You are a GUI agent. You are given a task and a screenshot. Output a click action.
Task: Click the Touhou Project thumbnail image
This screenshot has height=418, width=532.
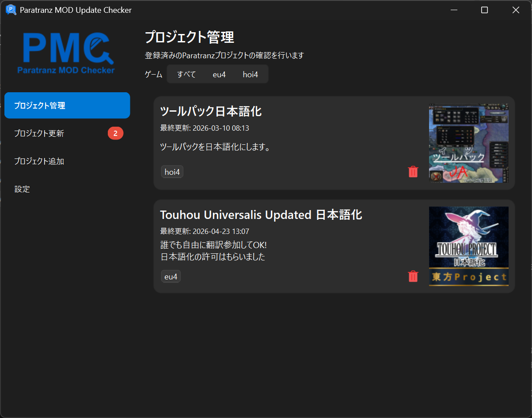[469, 246]
